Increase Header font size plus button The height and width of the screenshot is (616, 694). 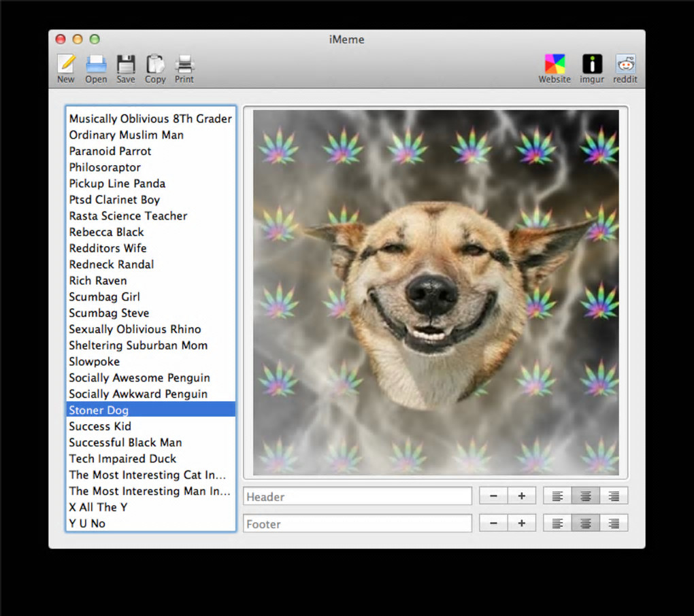click(522, 496)
